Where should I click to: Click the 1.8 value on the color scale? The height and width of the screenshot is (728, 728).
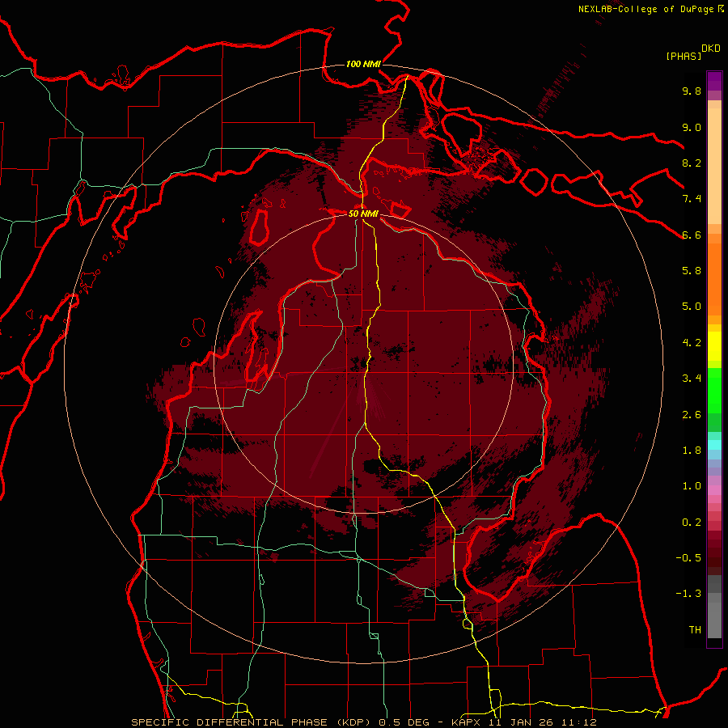(692, 451)
